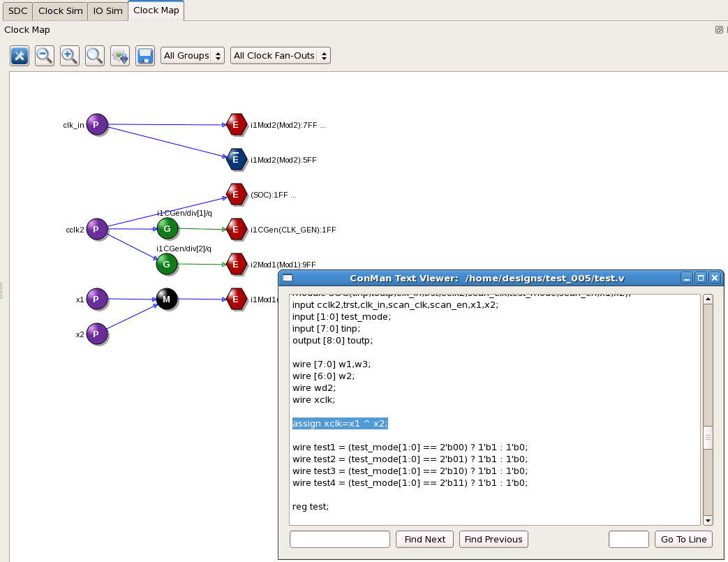Open the All Clock Fan-Outs dropdown

pyautogui.click(x=280, y=56)
